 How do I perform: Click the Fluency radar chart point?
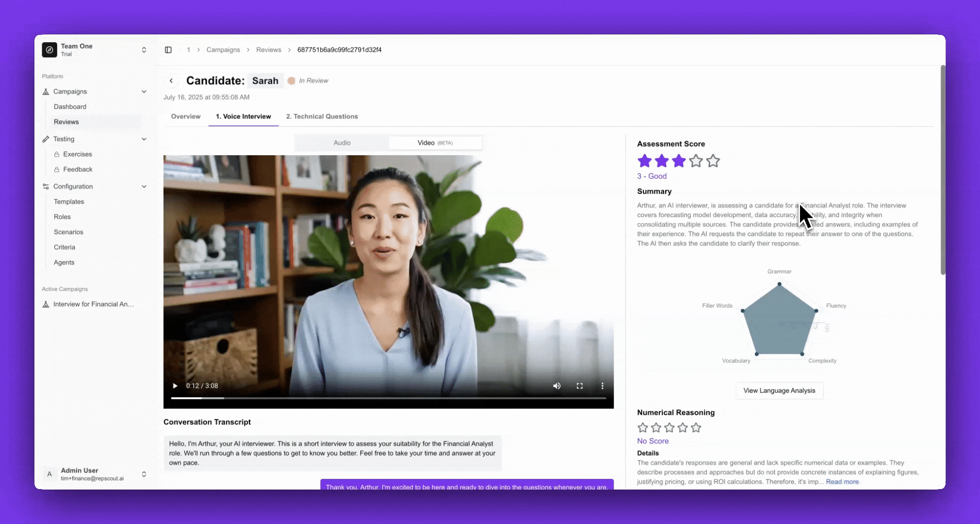(x=817, y=311)
